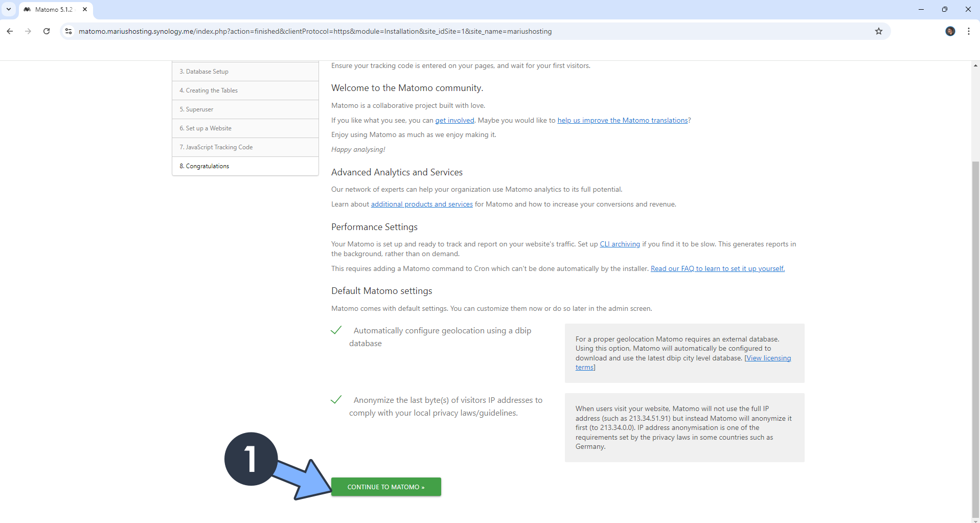This screenshot has width=980, height=523.
Task: Select step 8. Congratulations
Action: coord(245,166)
